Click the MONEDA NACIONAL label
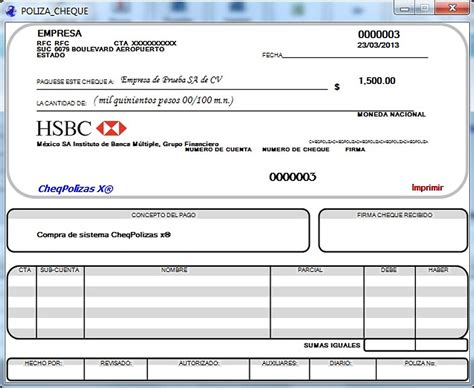The height and width of the screenshot is (388, 474). (x=392, y=114)
